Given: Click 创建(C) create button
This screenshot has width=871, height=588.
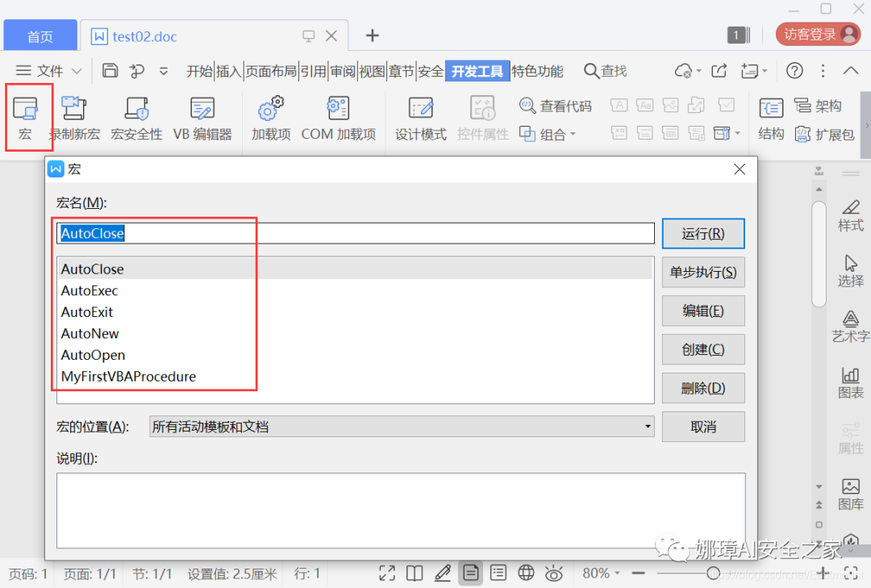Looking at the screenshot, I should tap(703, 349).
